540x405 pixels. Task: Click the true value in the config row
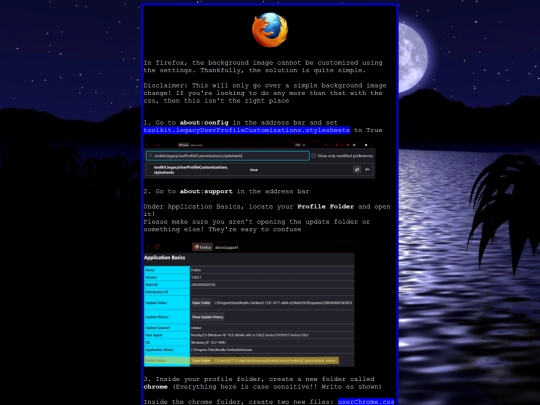(x=254, y=170)
